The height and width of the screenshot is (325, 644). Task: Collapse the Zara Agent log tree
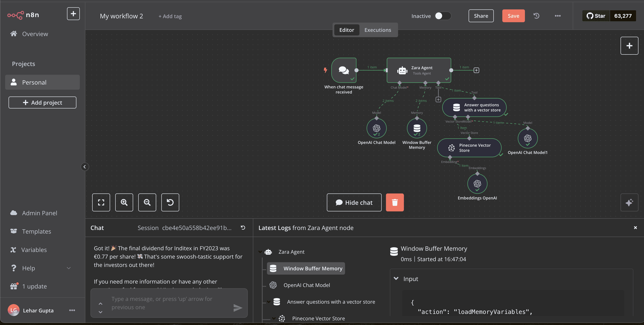pyautogui.click(x=260, y=252)
